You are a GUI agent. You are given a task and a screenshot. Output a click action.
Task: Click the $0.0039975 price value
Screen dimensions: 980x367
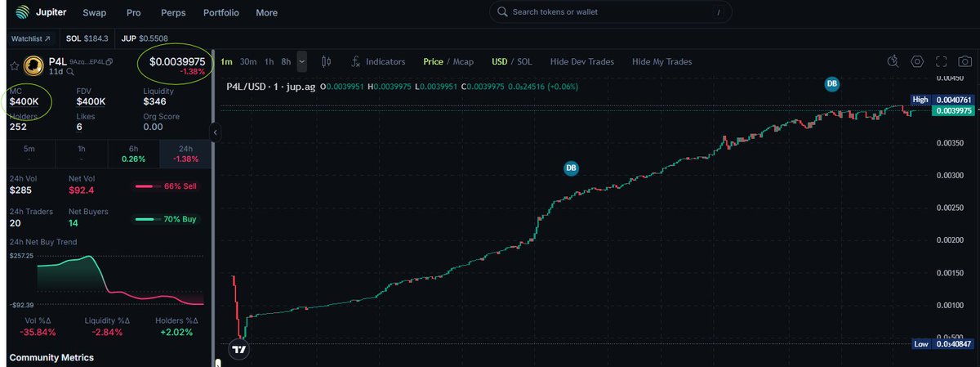click(x=176, y=60)
